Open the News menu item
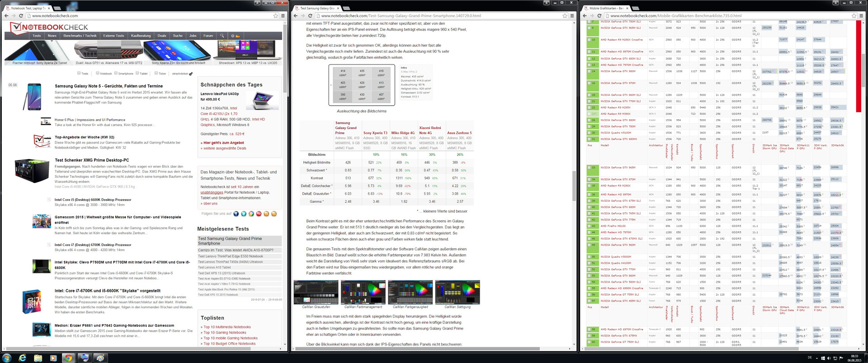The image size is (868, 363). 52,36
